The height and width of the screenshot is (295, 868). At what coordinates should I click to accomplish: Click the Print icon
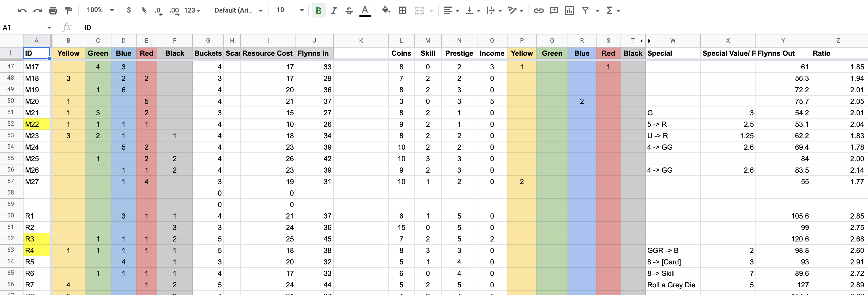pos(53,10)
